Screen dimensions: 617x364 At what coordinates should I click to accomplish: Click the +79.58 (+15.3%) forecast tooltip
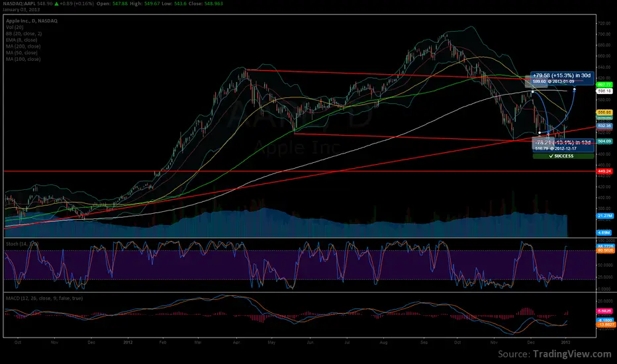562,78
